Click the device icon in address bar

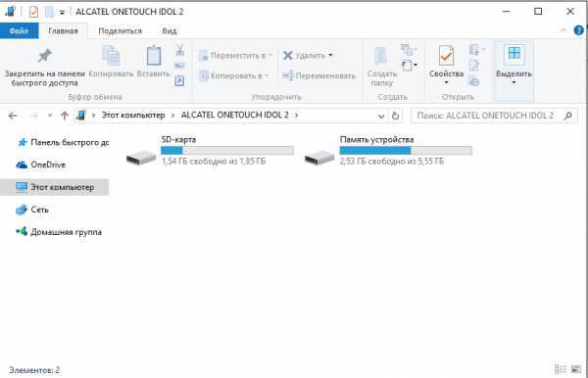[x=81, y=116]
